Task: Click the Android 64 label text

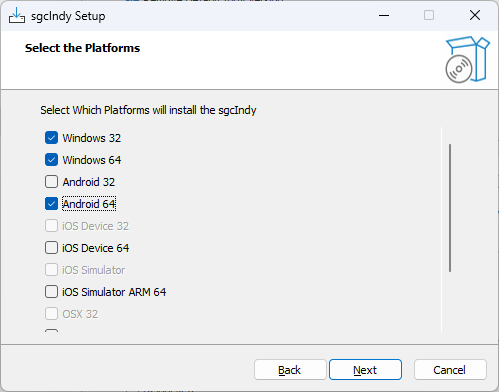Action: click(x=89, y=204)
